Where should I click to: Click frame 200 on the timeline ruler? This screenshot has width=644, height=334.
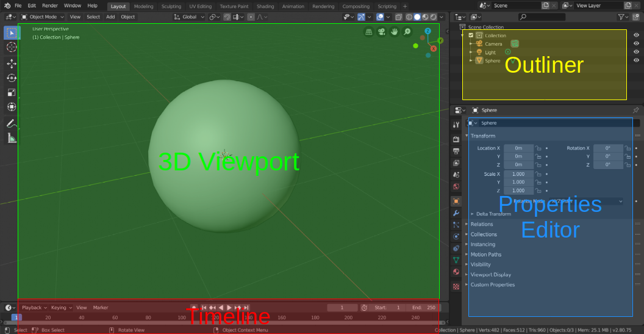coord(348,318)
